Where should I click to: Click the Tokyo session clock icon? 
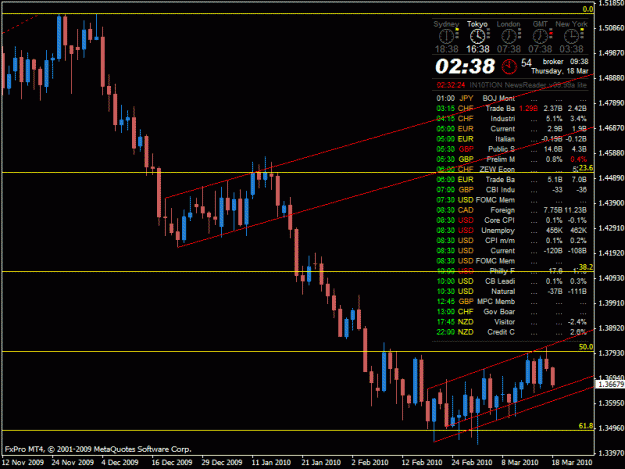(x=477, y=37)
